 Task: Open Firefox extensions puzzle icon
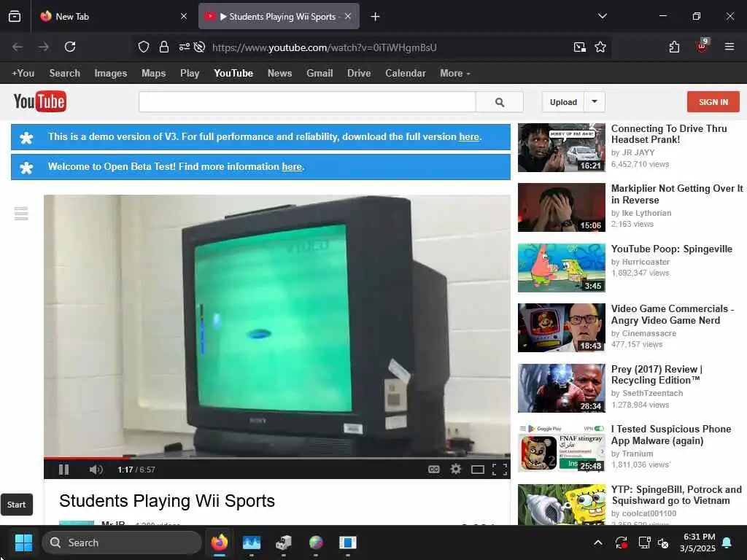[674, 47]
